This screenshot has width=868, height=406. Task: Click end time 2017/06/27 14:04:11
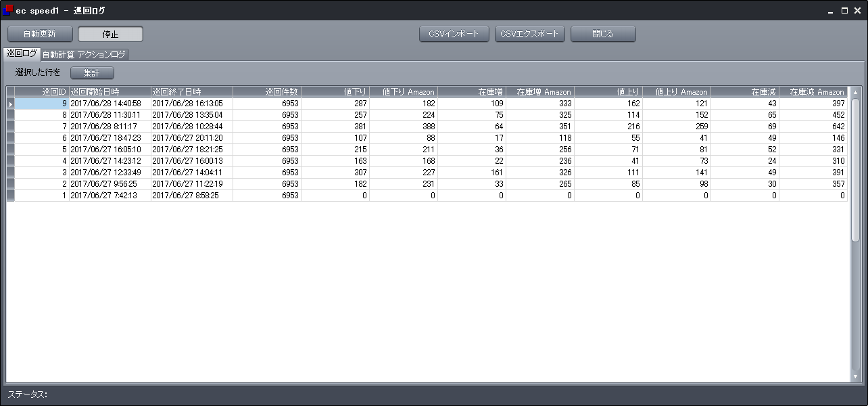(x=191, y=173)
